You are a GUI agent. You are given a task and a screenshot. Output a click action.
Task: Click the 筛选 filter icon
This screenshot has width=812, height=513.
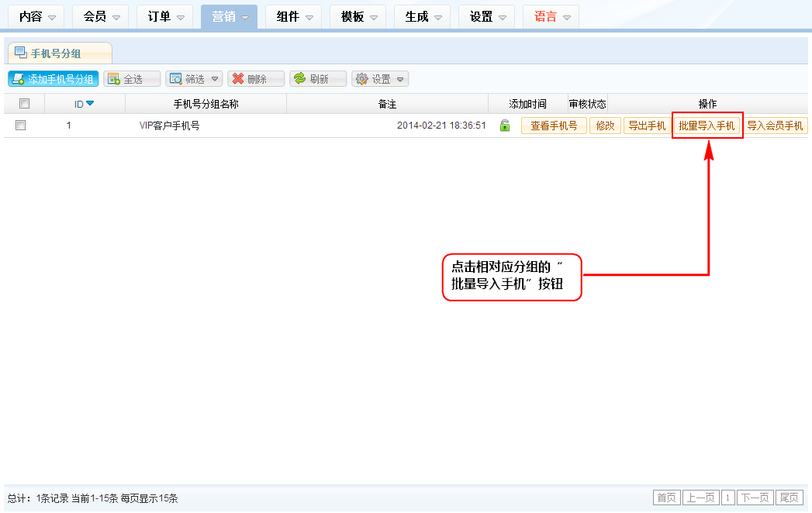[x=176, y=79]
